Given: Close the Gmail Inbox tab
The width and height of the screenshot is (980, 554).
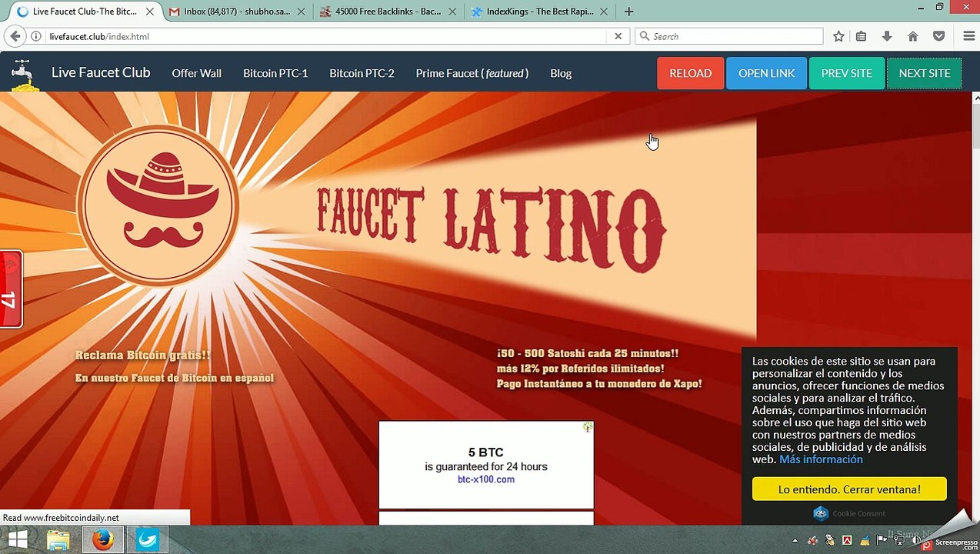Looking at the screenshot, I should point(302,12).
